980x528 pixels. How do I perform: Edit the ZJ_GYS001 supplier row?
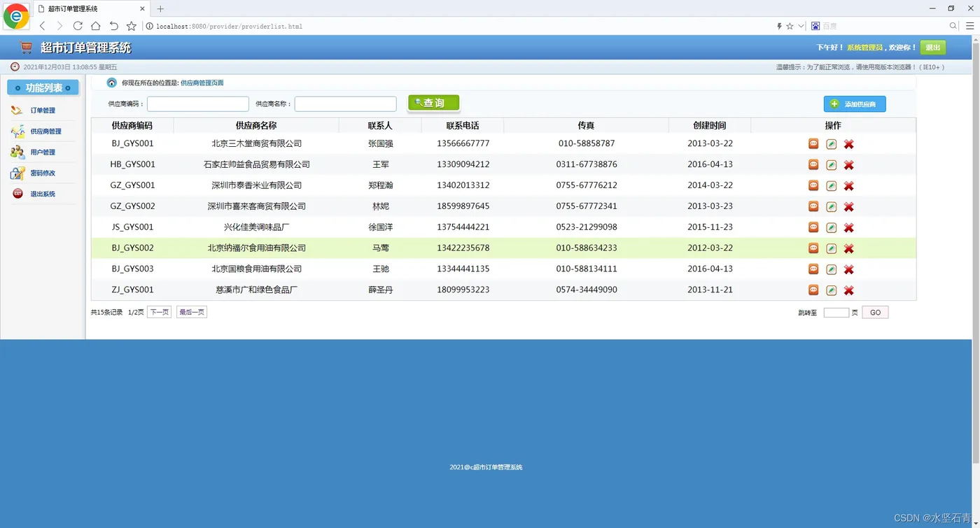click(x=831, y=290)
